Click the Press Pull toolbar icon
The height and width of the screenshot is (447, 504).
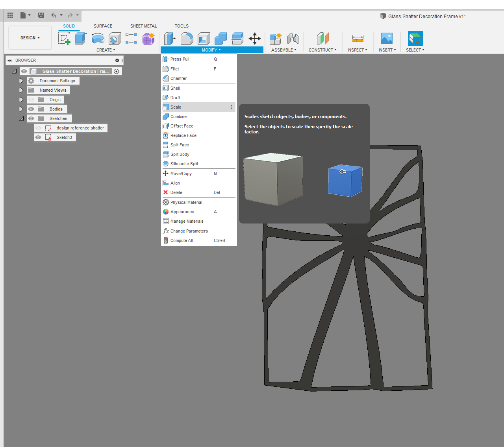pyautogui.click(x=170, y=38)
